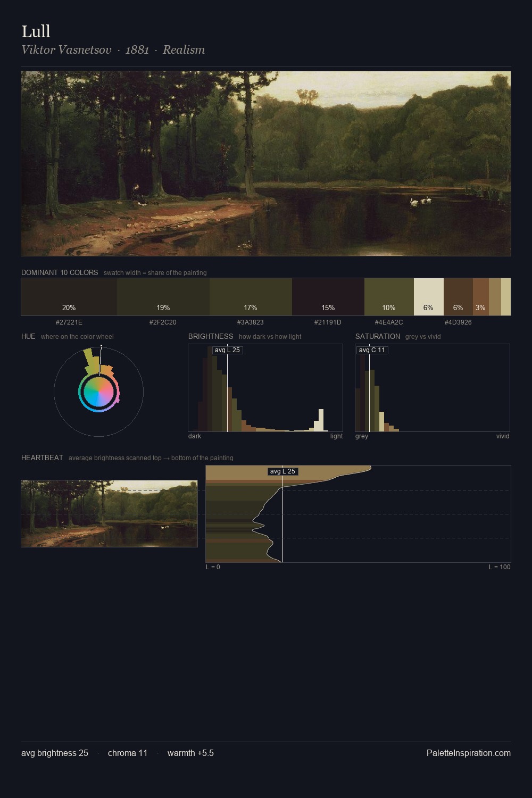Click the small painting thumbnail in Heartbeat section

(109, 513)
